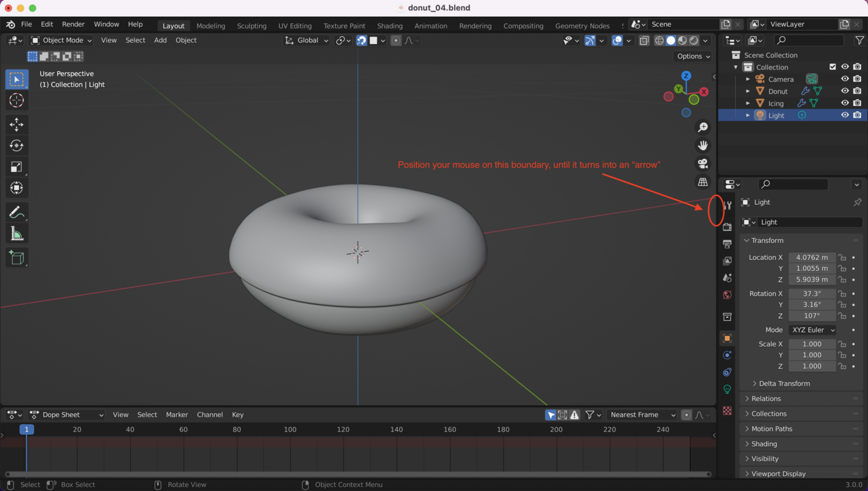This screenshot has width=868, height=491.
Task: Activate the Scale tool
Action: point(17,167)
